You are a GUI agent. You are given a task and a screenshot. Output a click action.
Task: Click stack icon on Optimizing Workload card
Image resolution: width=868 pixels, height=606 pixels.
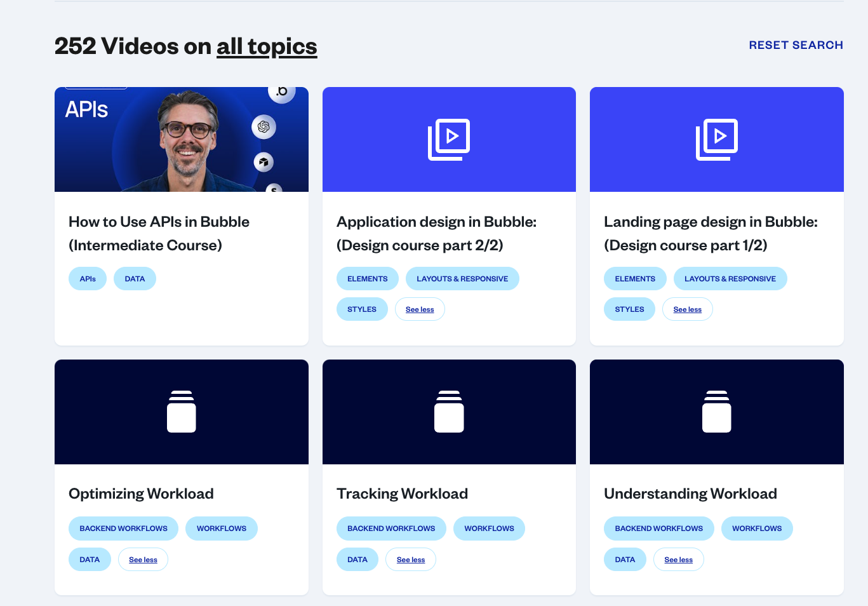tap(182, 412)
